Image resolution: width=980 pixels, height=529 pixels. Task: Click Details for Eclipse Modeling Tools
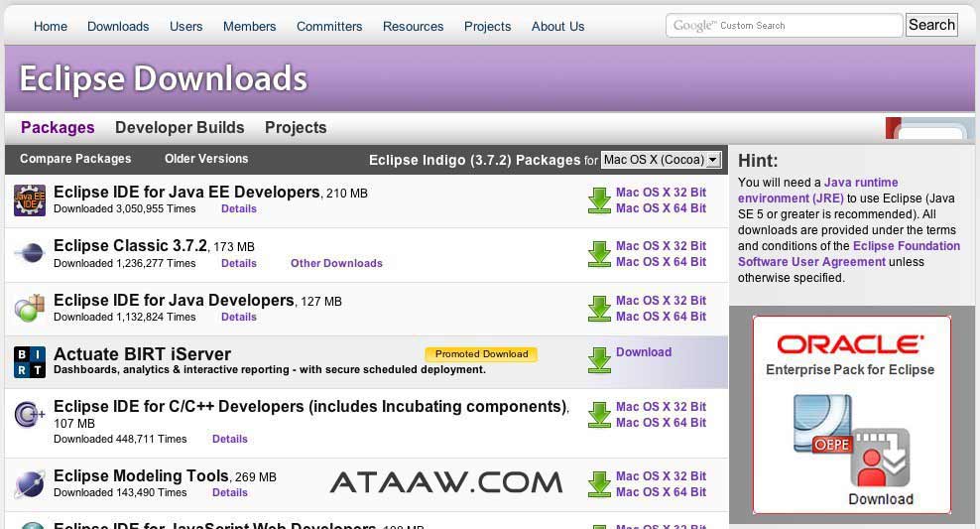tap(230, 492)
